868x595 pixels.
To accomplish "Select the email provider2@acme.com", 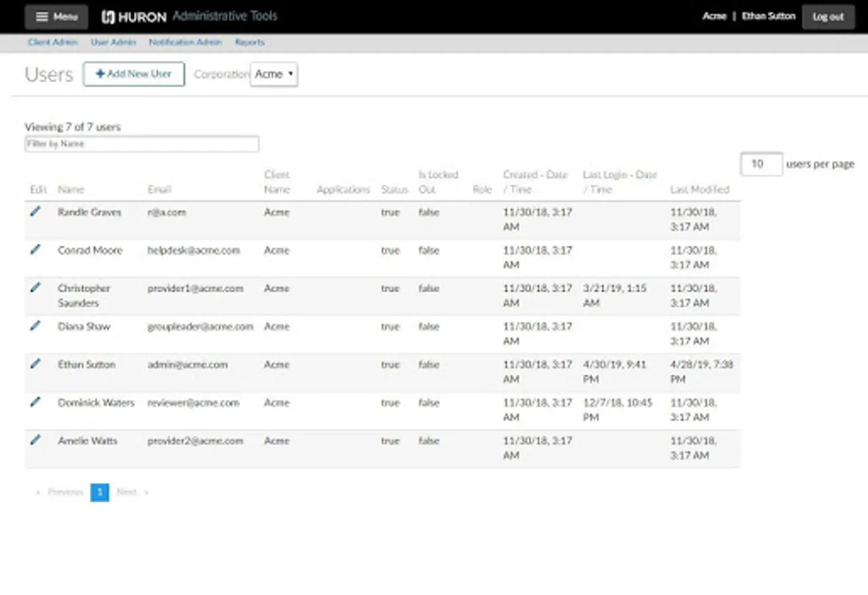I will [196, 441].
